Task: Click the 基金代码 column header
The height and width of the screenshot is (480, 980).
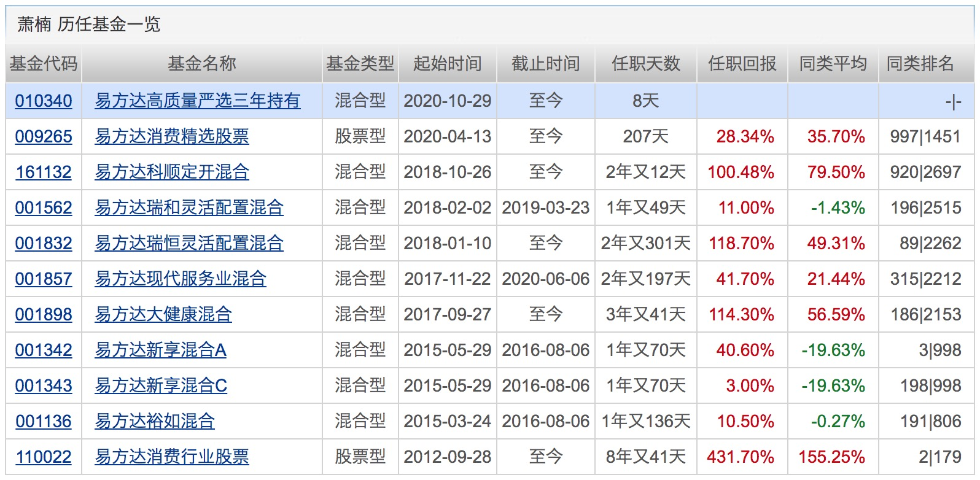Action: (44, 64)
